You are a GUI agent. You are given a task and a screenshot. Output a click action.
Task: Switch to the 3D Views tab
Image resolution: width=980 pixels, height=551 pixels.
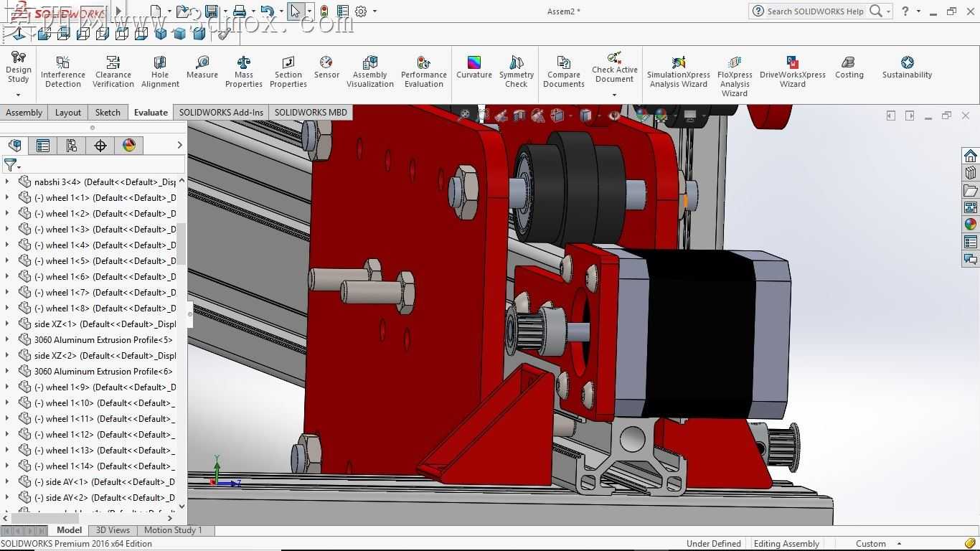click(113, 530)
